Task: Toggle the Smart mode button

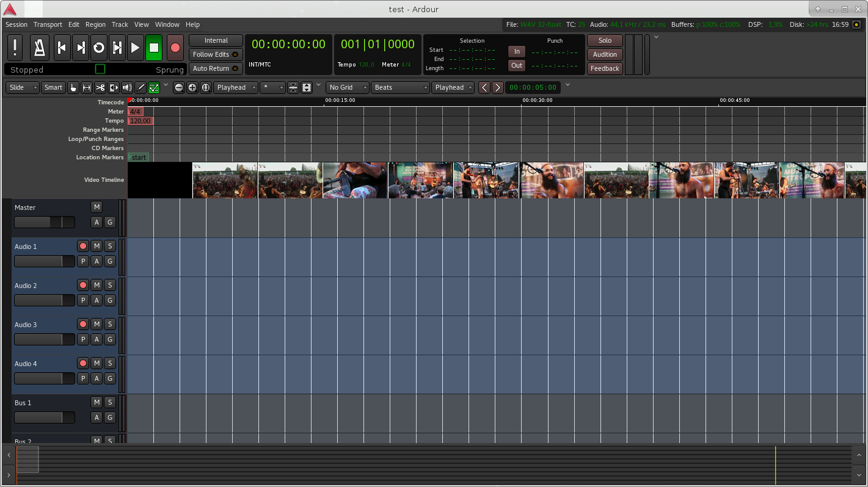Action: tap(53, 87)
